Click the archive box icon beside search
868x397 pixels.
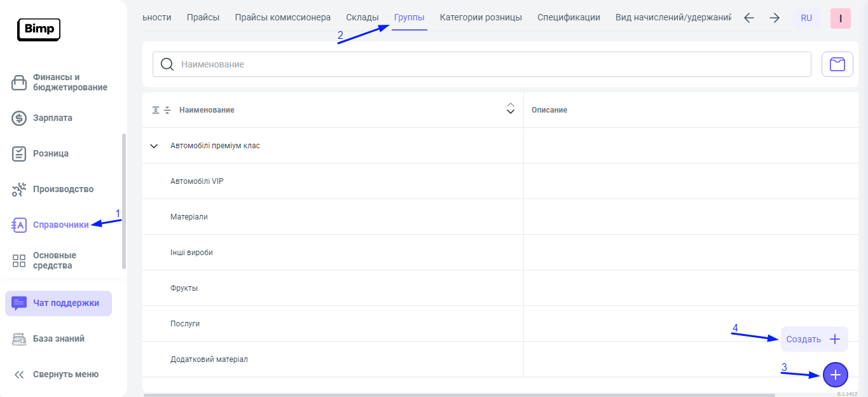837,64
